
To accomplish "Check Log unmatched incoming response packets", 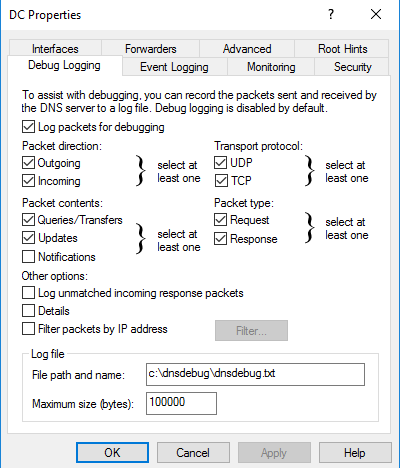I will [x=28, y=293].
